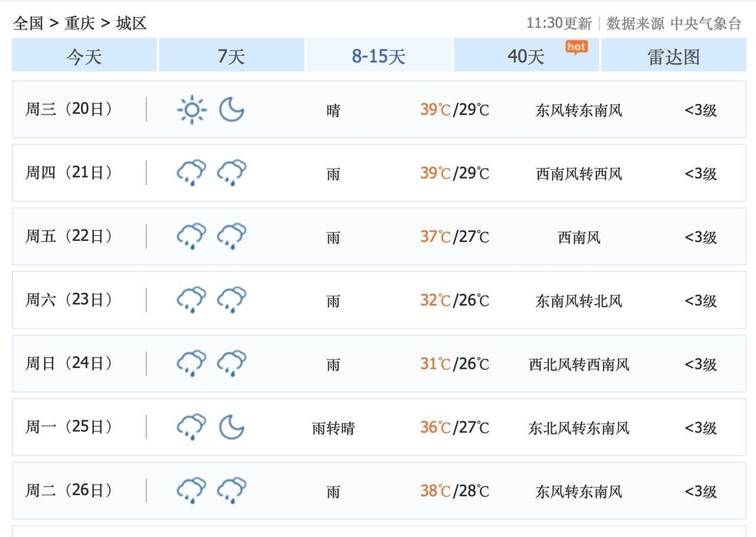The image size is (756, 537).
Task: Switch to the 今天 tab
Action: [84, 56]
